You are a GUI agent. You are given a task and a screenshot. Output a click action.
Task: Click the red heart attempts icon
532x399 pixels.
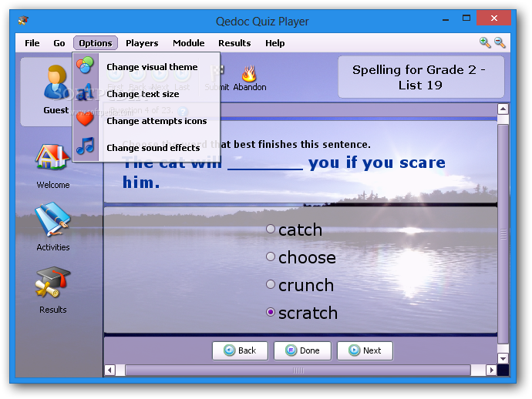(85, 119)
